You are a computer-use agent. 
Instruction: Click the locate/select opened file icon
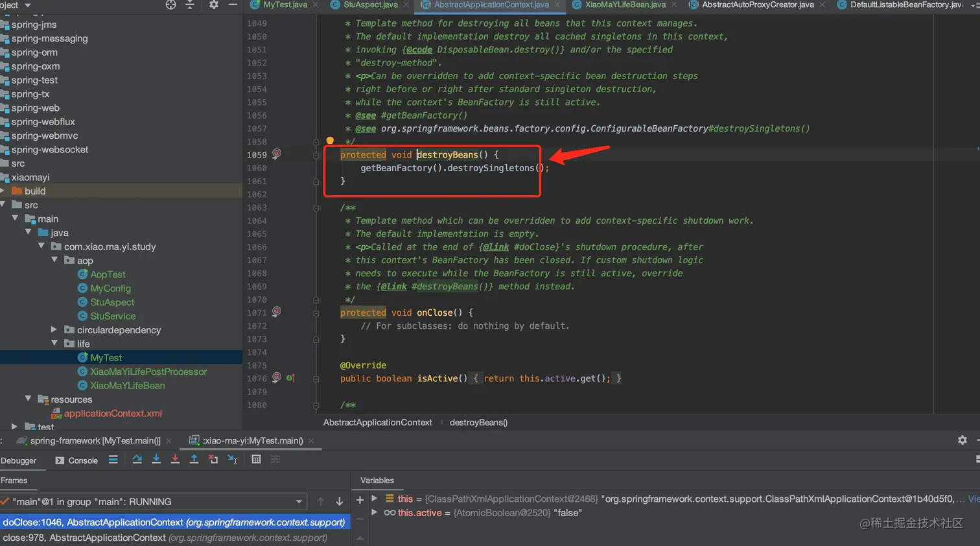pyautogui.click(x=170, y=5)
